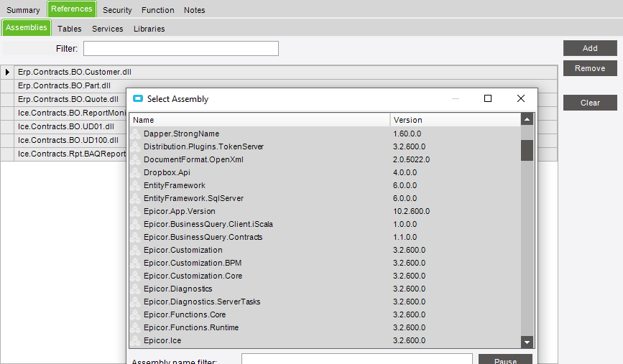Select the Dropbox.Api assembly name
Screen dimensions: 623x364
(167, 173)
